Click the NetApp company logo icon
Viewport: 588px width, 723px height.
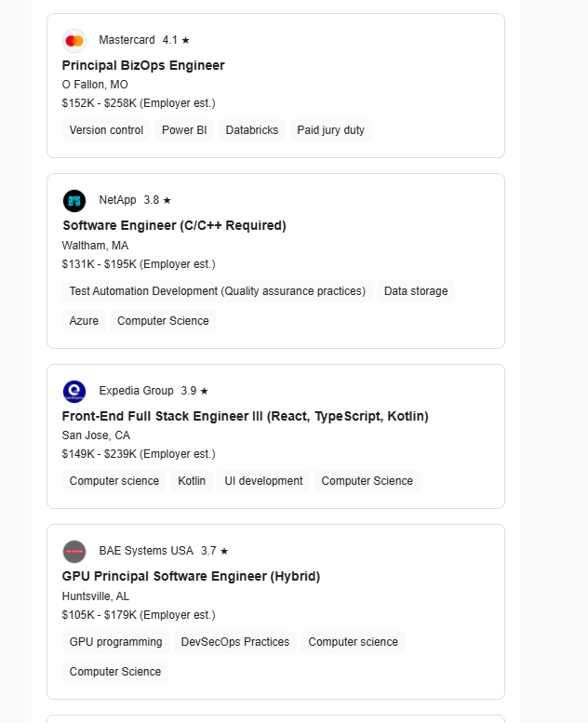[74, 200]
